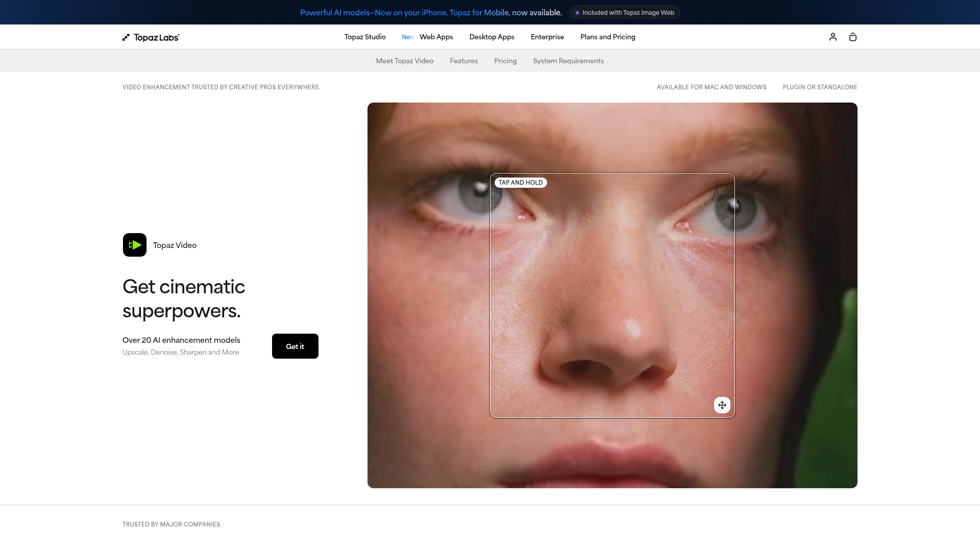Screen dimensions: 980x551
Task: Click the Topaz Labs logo
Action: point(151,37)
